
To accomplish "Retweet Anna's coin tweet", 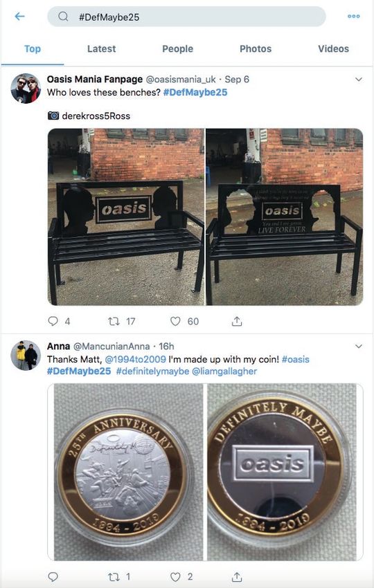I will click(114, 577).
